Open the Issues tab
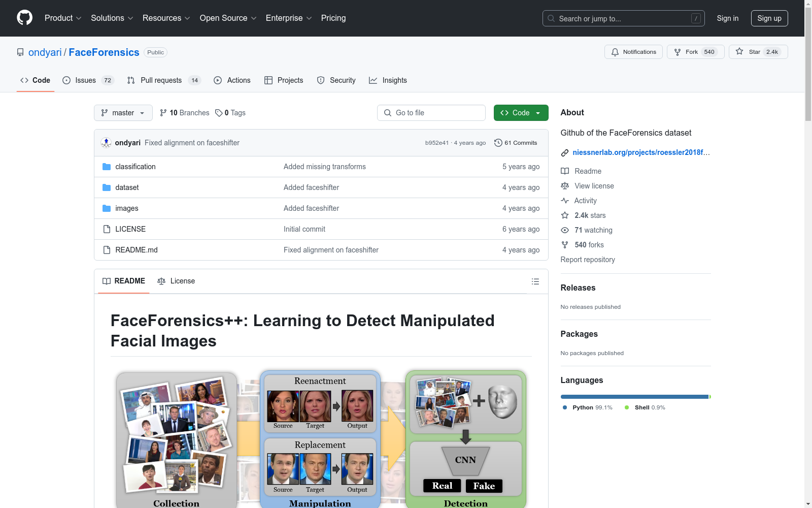812x508 pixels. (x=88, y=80)
